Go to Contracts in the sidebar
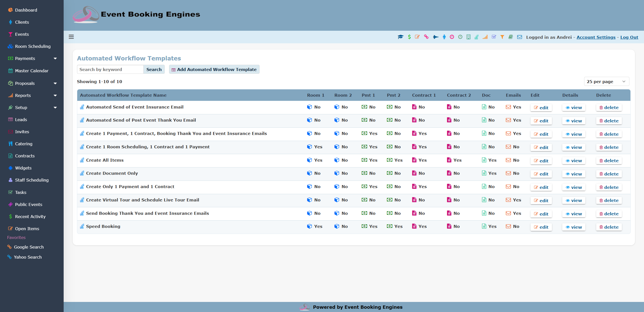 (24, 156)
